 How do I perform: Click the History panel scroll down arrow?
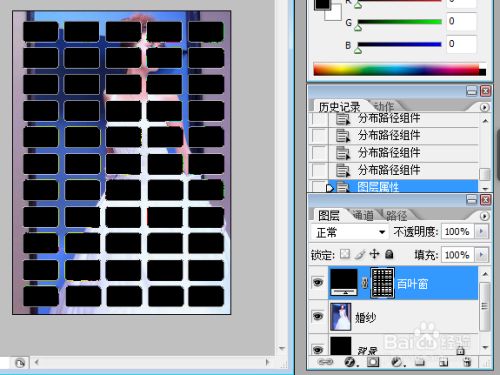click(x=485, y=188)
